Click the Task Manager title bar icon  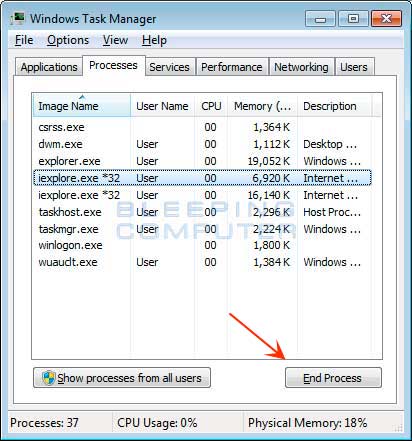pyautogui.click(x=17, y=18)
